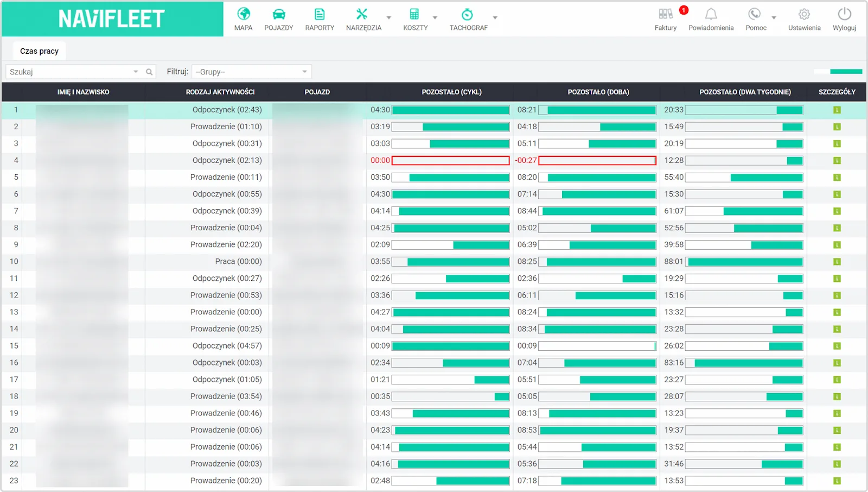
Task: Sort by POZOSTAŁO (CYKL) column header
Action: 451,92
